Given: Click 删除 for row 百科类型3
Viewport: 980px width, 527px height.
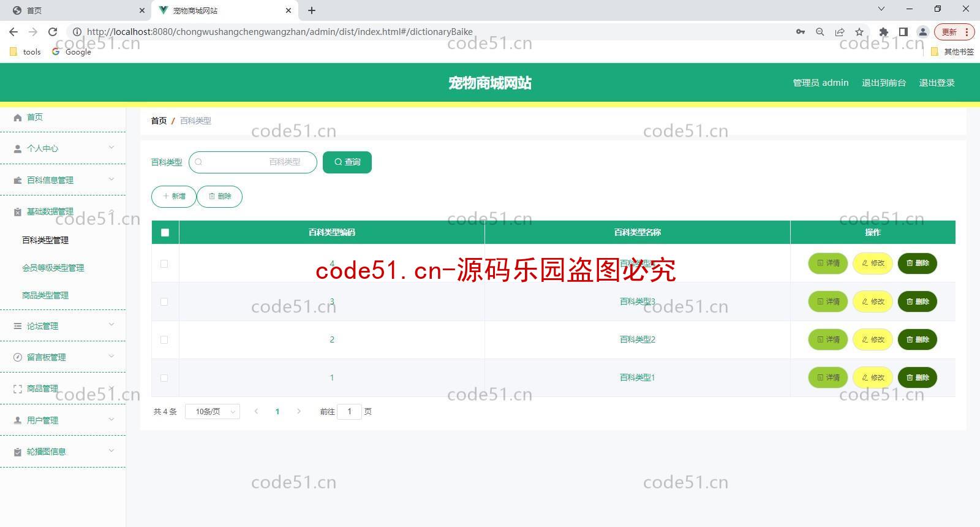Looking at the screenshot, I should pos(918,301).
